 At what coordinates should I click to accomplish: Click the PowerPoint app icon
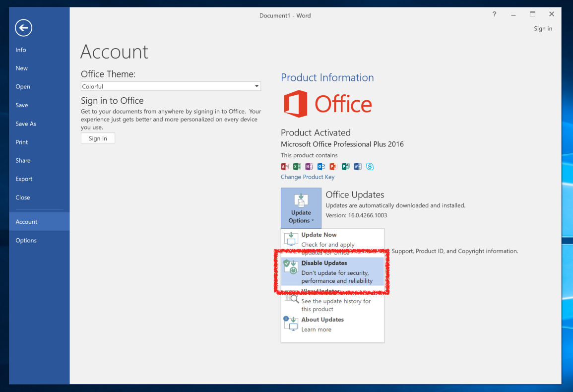[333, 167]
